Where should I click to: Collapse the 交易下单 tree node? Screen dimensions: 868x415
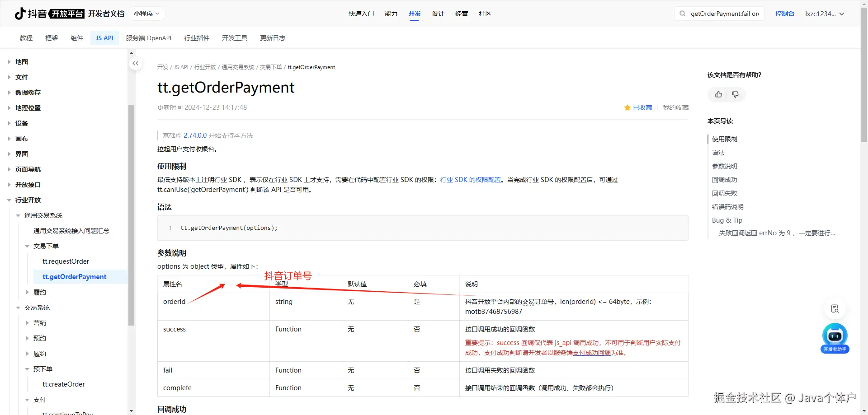pyautogui.click(x=27, y=246)
